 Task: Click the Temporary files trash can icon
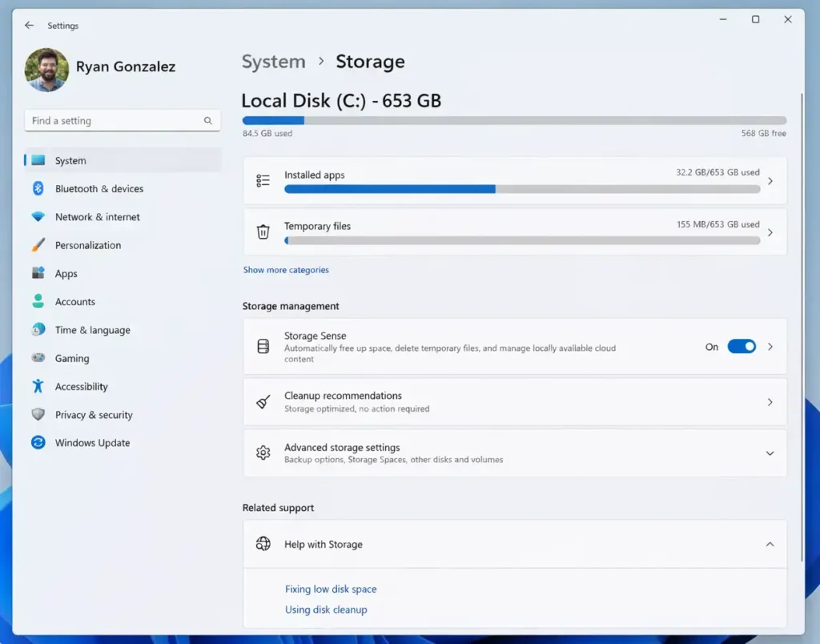click(263, 232)
